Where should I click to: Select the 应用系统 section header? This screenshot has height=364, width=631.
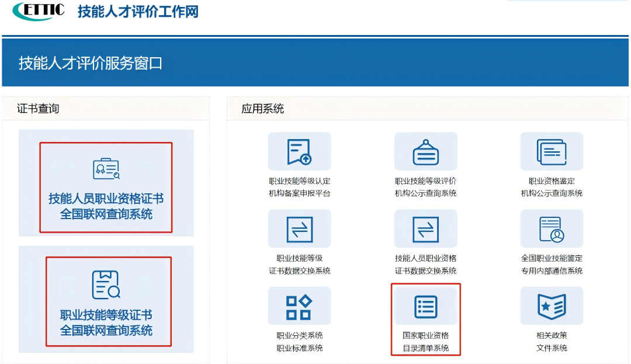[262, 109]
